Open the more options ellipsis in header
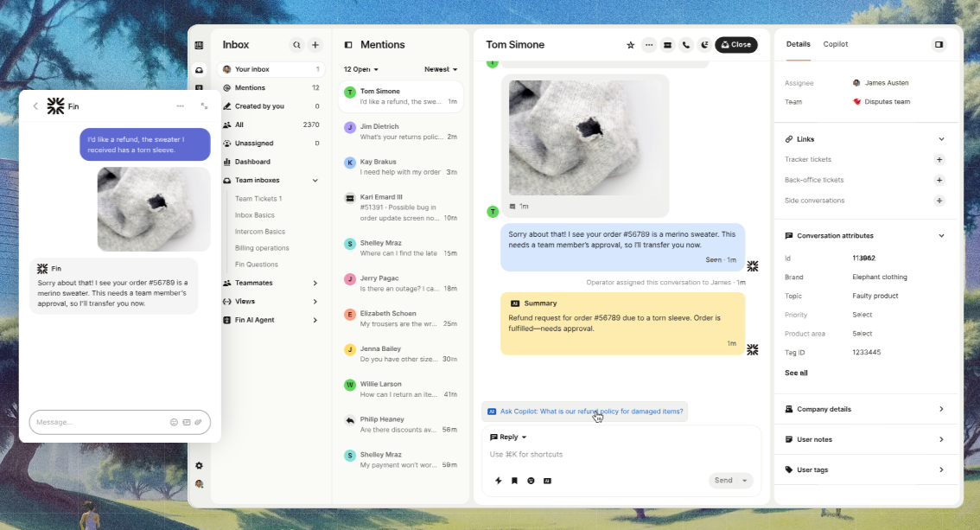 tap(649, 45)
